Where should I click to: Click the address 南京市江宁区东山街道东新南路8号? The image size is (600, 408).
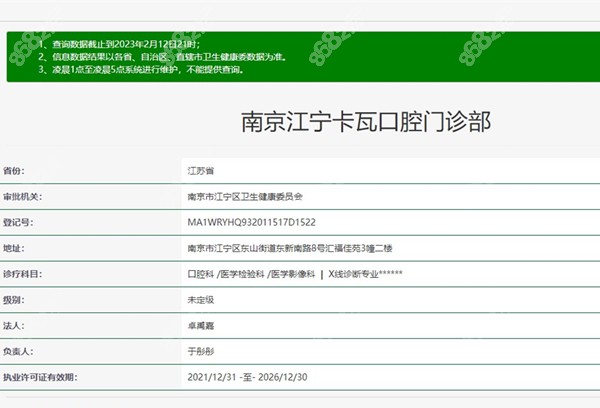[x=290, y=248]
